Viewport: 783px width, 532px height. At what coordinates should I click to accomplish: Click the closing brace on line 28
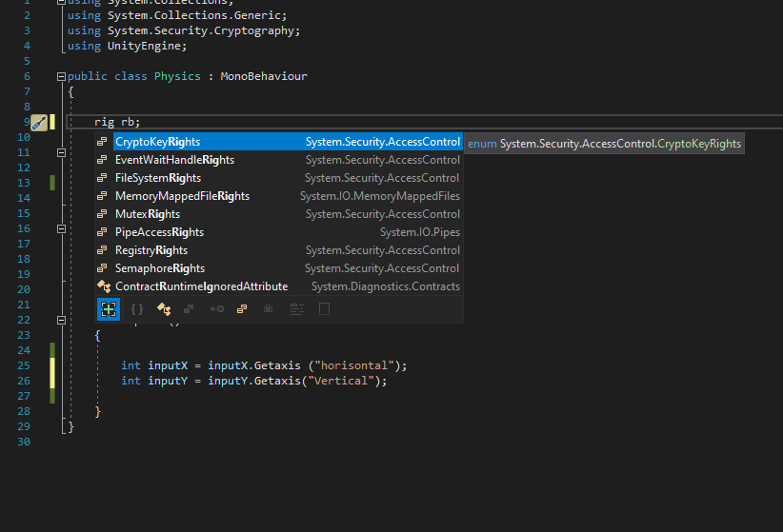[98, 412]
